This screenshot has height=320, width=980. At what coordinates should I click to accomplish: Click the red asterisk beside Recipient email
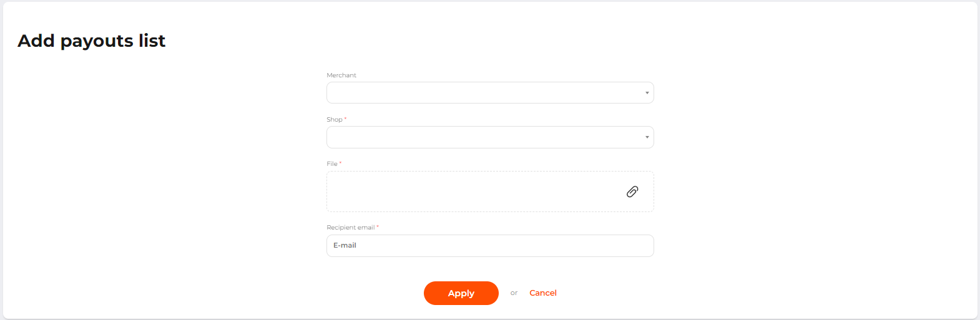coord(378,226)
